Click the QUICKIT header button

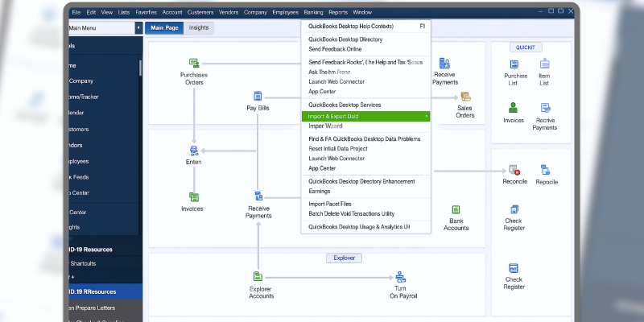526,47
